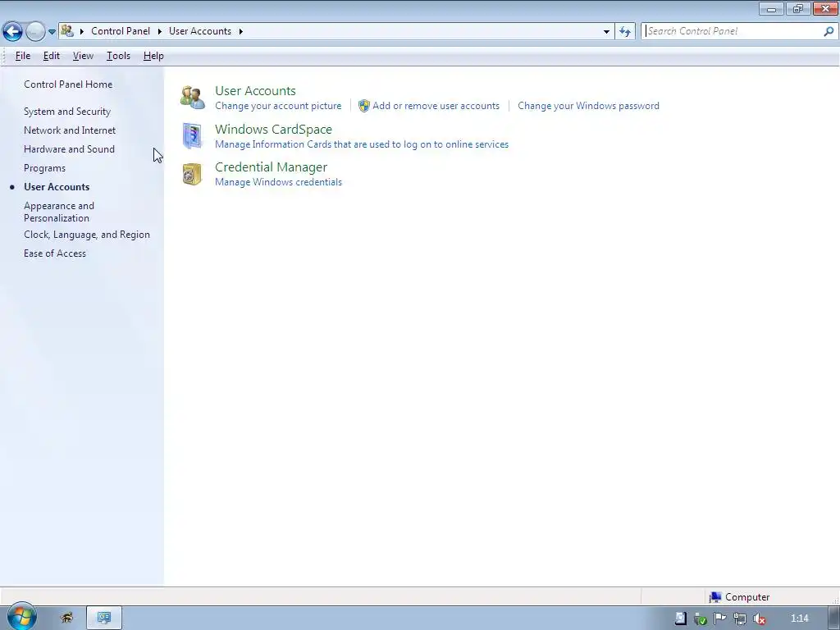The width and height of the screenshot is (840, 630).
Task: Click the User Accounts icon in address bar
Action: (x=67, y=31)
